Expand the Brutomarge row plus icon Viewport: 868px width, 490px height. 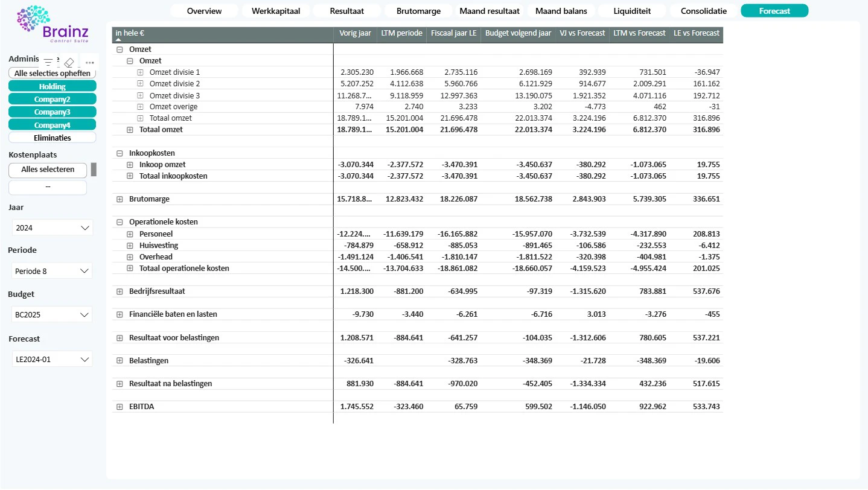[120, 199]
